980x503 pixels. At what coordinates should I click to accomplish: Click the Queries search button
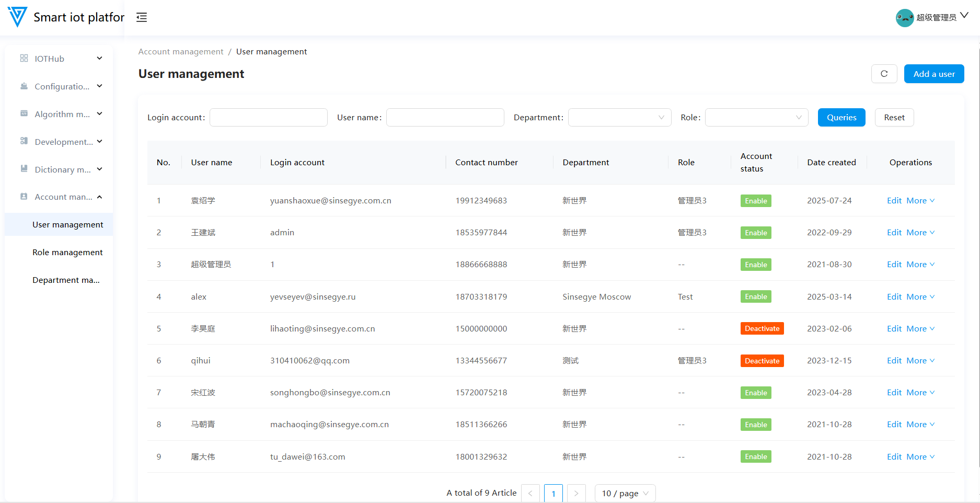point(841,118)
